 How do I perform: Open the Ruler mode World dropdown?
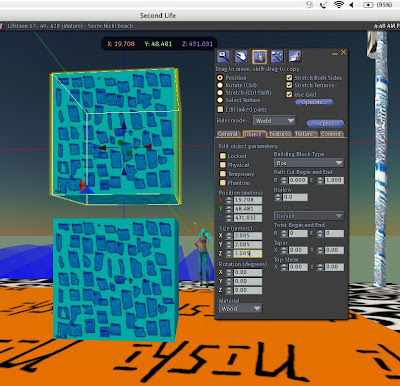click(274, 121)
